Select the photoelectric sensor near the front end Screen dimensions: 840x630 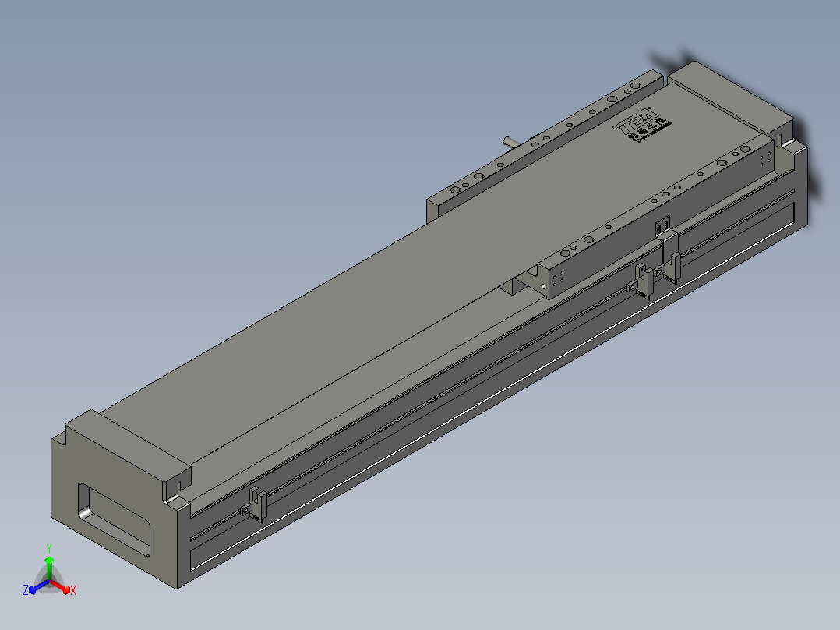256,504
